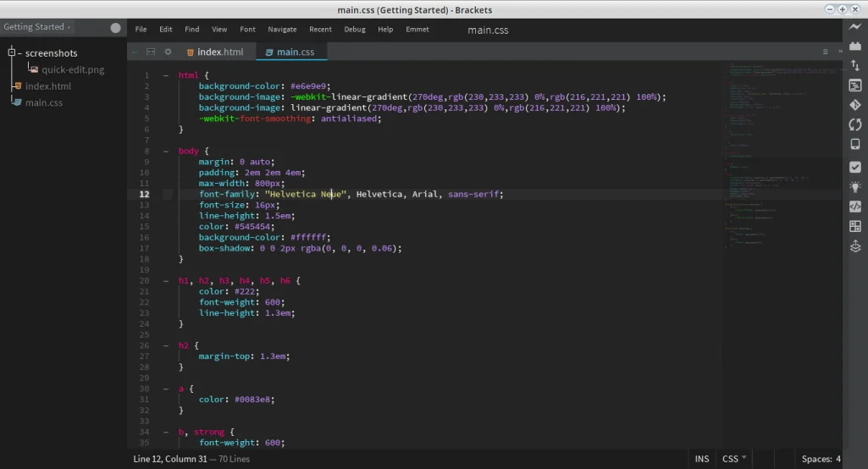Screen dimensions: 868x469
Task: Open the Emmet menu
Action: tap(417, 30)
